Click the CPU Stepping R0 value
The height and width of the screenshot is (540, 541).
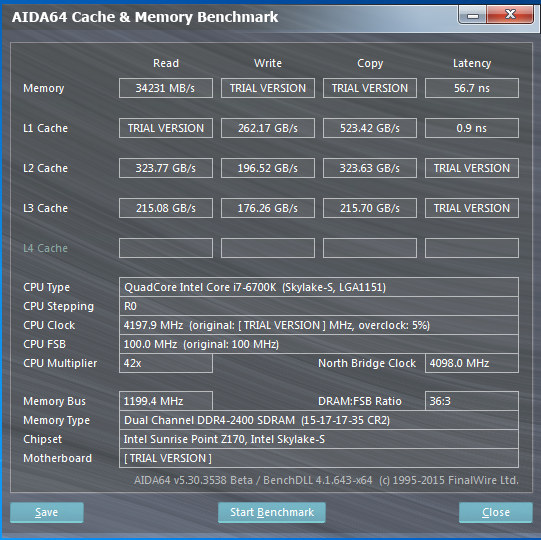pyautogui.click(x=319, y=306)
